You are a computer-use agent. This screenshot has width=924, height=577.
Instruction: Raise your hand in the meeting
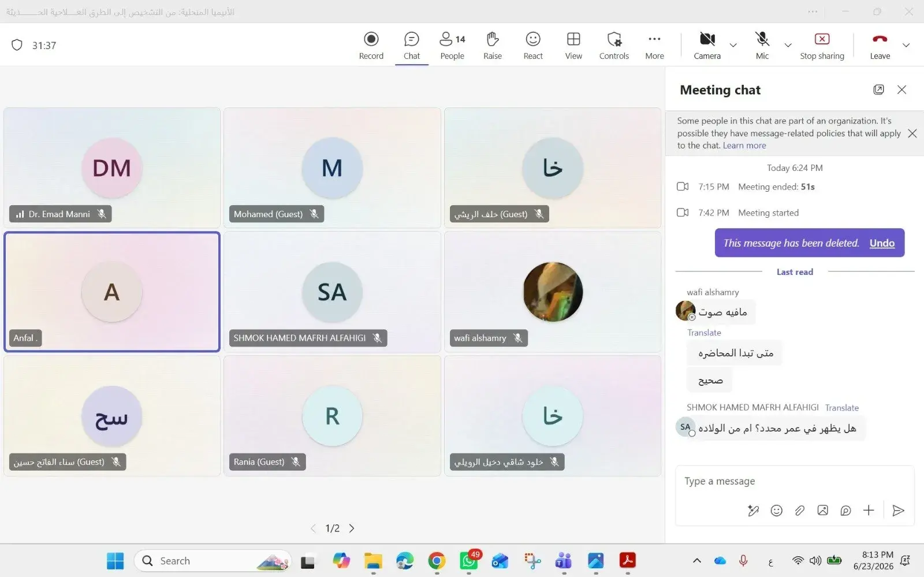click(x=492, y=46)
